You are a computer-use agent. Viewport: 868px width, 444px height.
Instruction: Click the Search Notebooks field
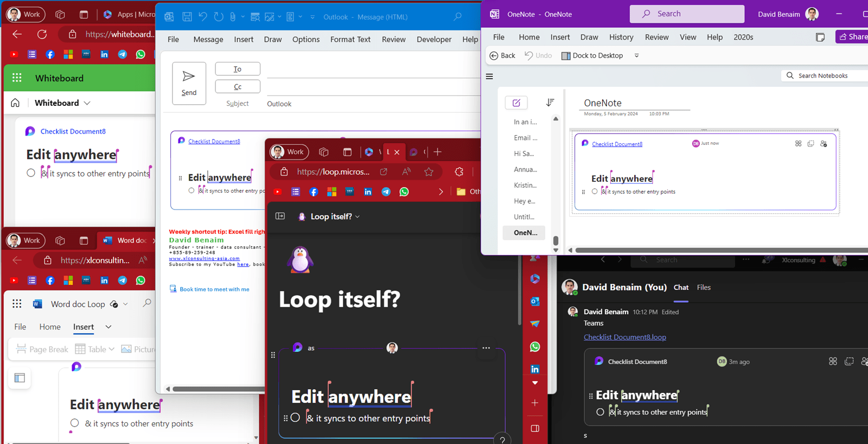pyautogui.click(x=825, y=75)
